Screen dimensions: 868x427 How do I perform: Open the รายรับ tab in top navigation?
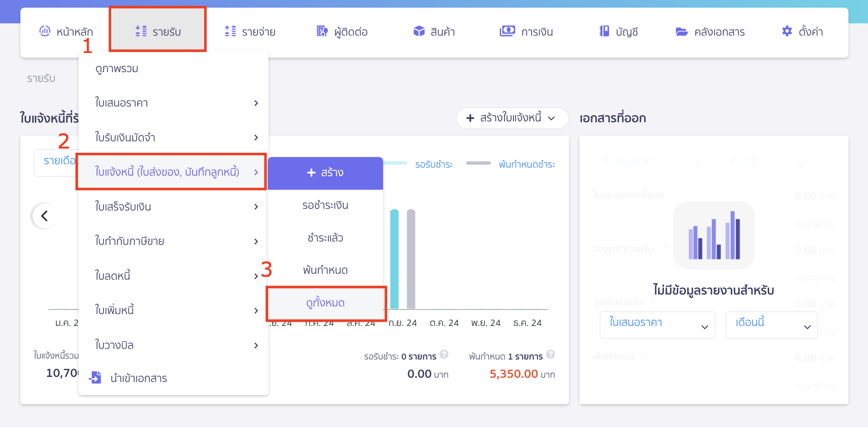pyautogui.click(x=158, y=29)
